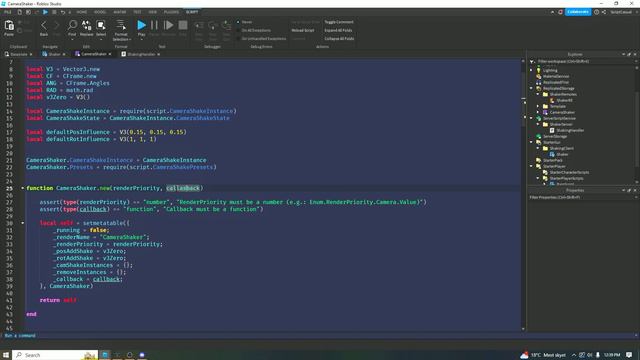640x360 pixels.
Task: Click the quick-access Undo arrow
Action: (x=62, y=12)
